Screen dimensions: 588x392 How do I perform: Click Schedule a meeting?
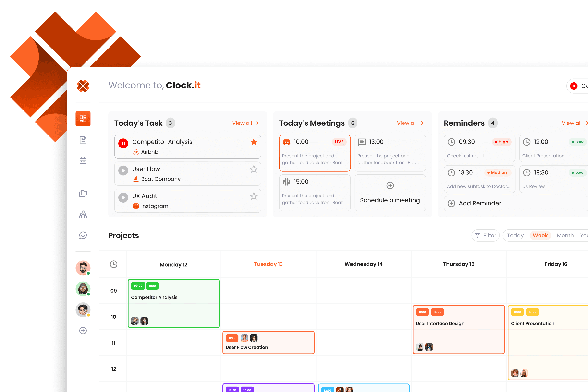tap(390, 193)
